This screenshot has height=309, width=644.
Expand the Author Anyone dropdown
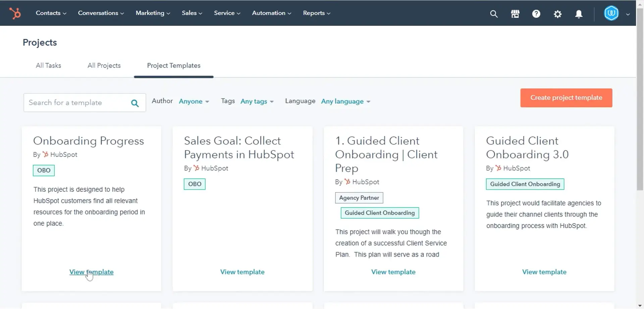[194, 101]
